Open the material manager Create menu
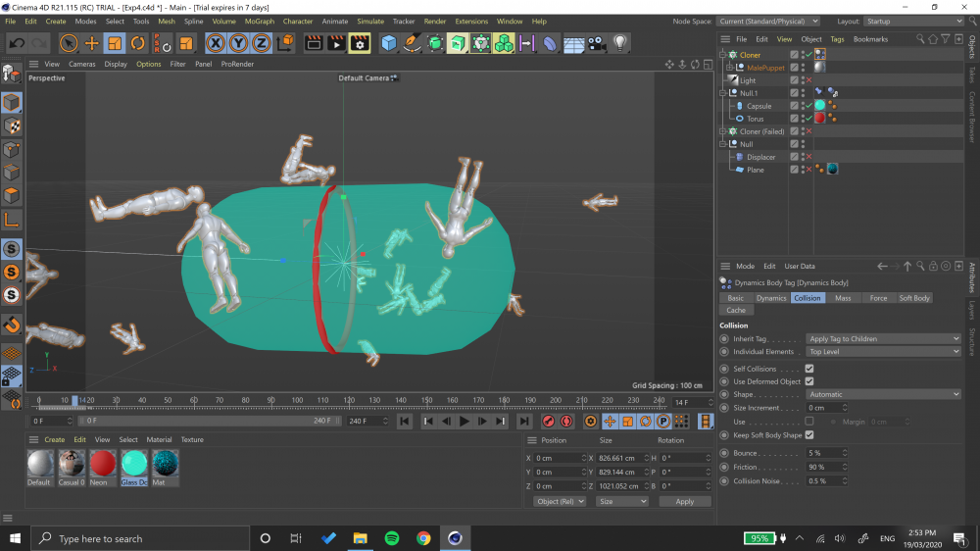The image size is (980, 551). [x=54, y=439]
